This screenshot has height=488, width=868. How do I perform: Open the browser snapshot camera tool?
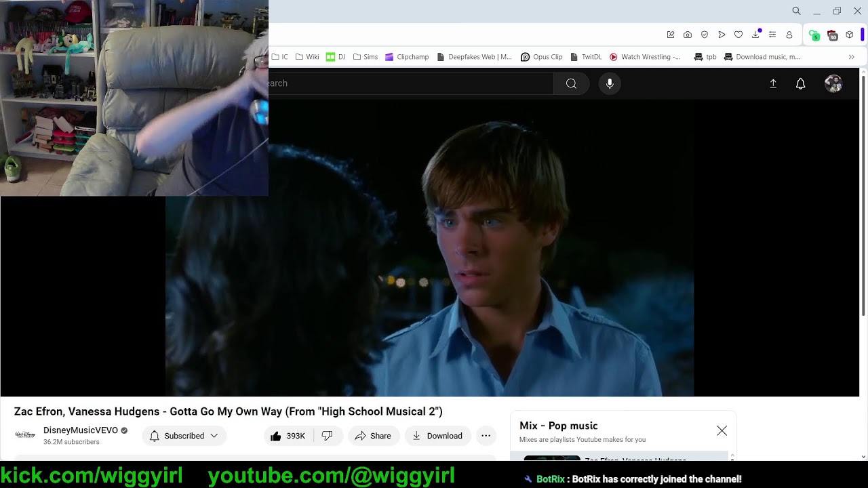point(688,35)
